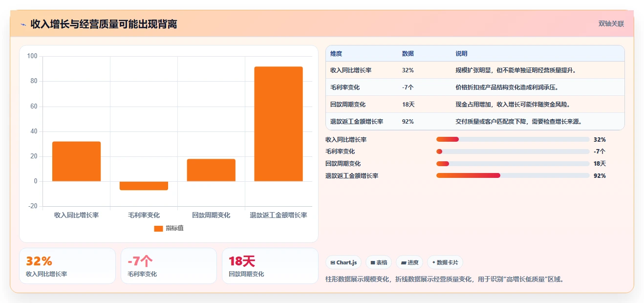644x303 pixels.
Task: Click the negative 毛利率变化 bar in the chart
Action: pos(144,186)
